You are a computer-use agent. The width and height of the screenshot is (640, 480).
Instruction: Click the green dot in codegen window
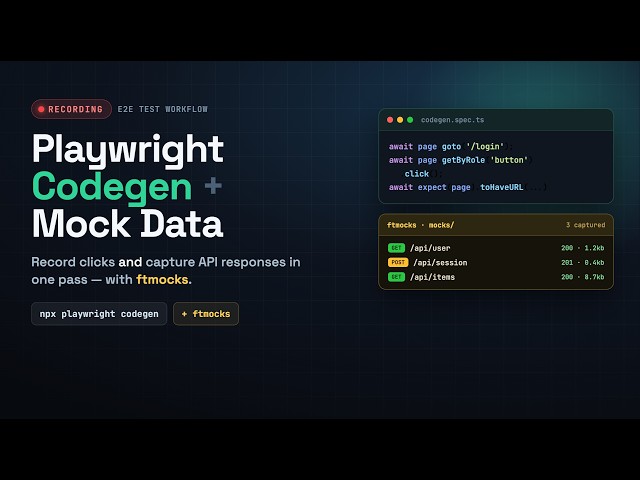[x=410, y=120]
